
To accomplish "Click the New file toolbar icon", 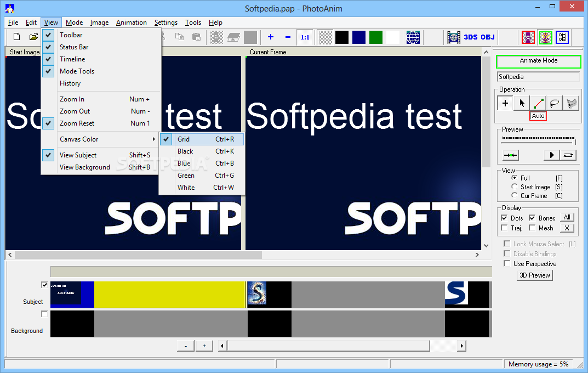I will [x=16, y=37].
